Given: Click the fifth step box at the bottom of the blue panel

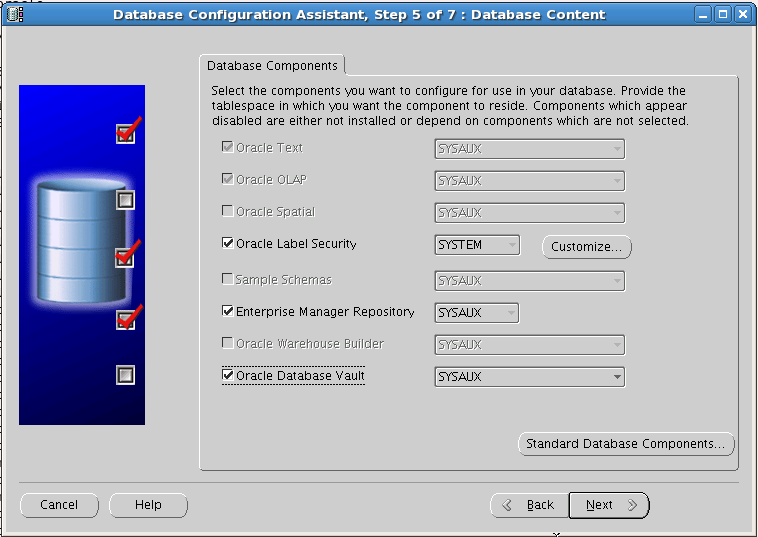Looking at the screenshot, I should tap(125, 375).
